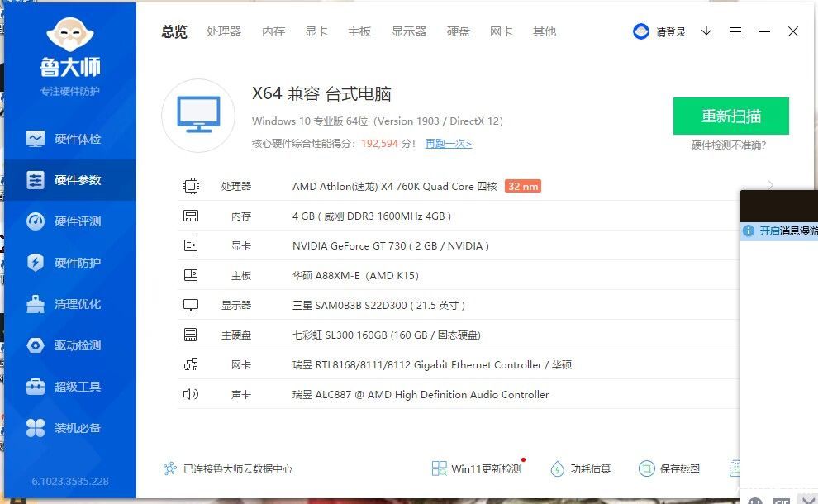Screen dimensions: 818x504
Task: Click the 32 nm process badge
Action: click(523, 186)
